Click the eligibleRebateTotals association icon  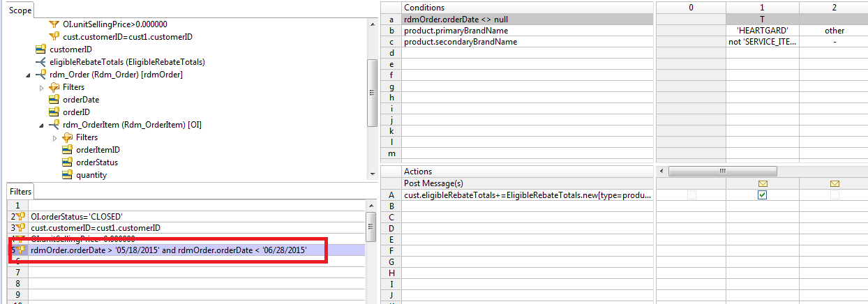click(x=40, y=62)
